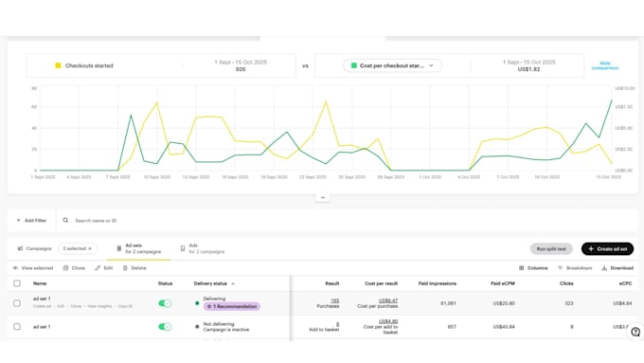
Task: Click Paid eCPM column header
Action: coord(503,283)
